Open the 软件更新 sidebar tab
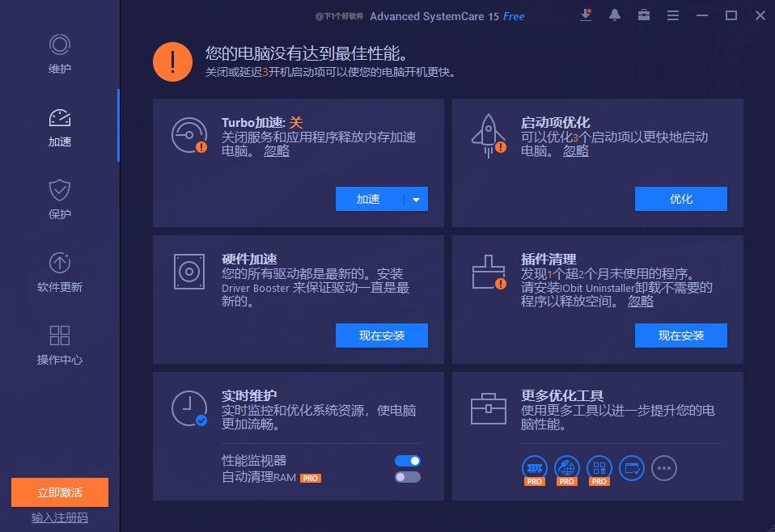The width and height of the screenshot is (775, 532). tap(59, 272)
